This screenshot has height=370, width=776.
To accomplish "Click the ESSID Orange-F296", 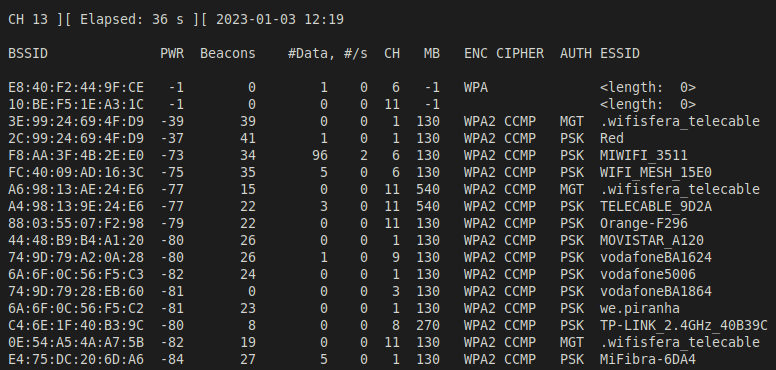I will pyautogui.click(x=644, y=223).
